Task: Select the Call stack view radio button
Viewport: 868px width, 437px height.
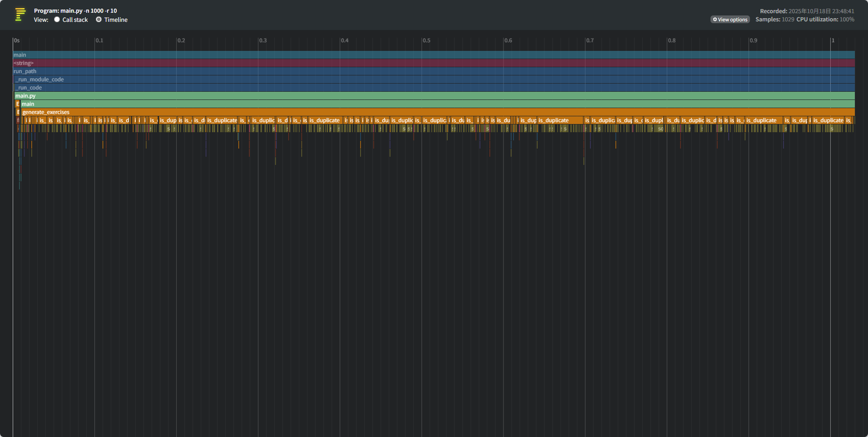Action: pyautogui.click(x=57, y=20)
